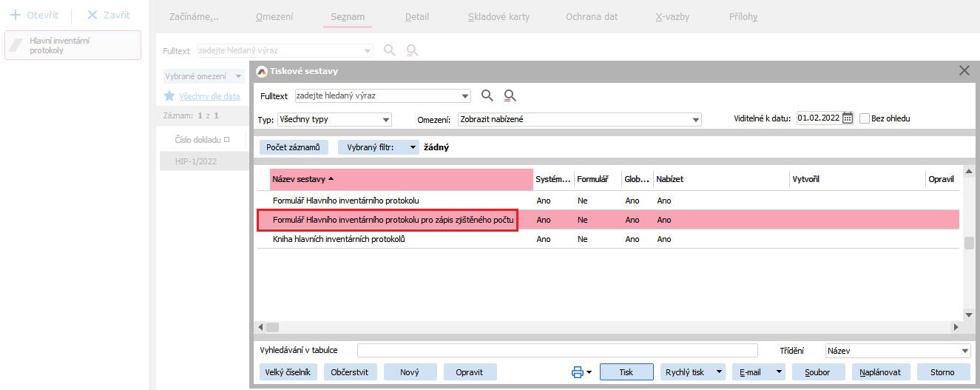Expand the Třídění sorting dropdown
The height and width of the screenshot is (390, 980).
964,351
